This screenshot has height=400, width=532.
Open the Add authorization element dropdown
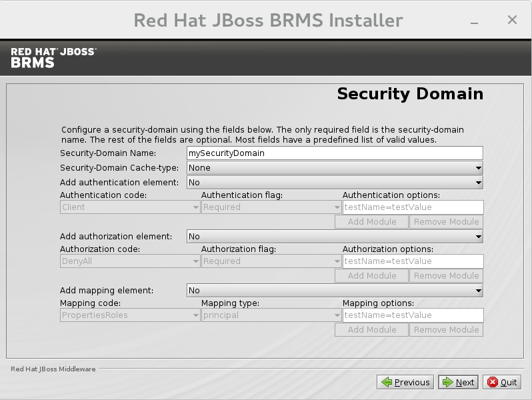pyautogui.click(x=335, y=237)
